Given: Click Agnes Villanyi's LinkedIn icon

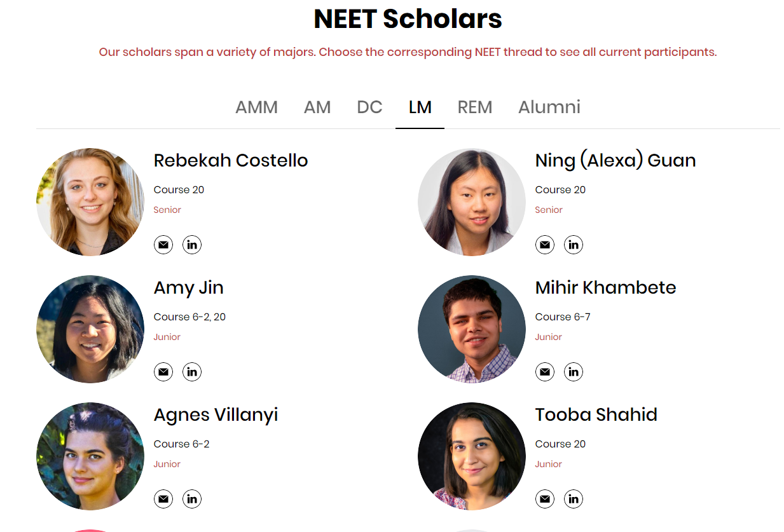Looking at the screenshot, I should point(192,499).
